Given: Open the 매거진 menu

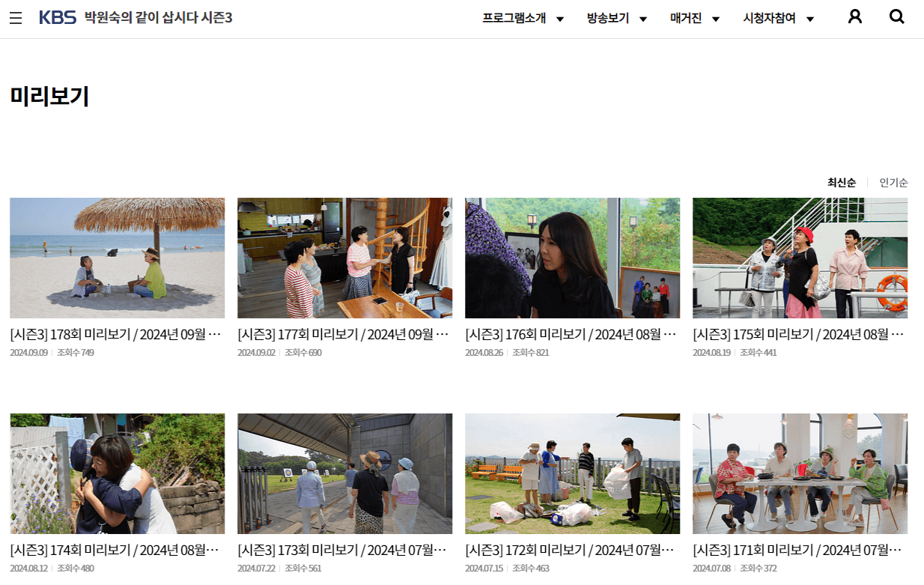Looking at the screenshot, I should click(686, 18).
